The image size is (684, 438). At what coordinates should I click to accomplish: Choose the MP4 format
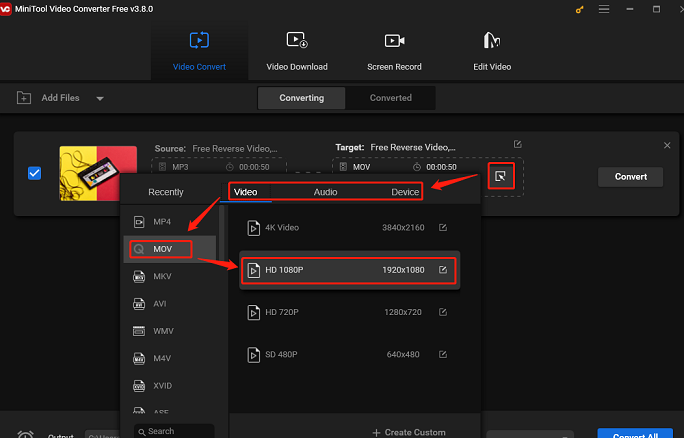tap(170, 222)
